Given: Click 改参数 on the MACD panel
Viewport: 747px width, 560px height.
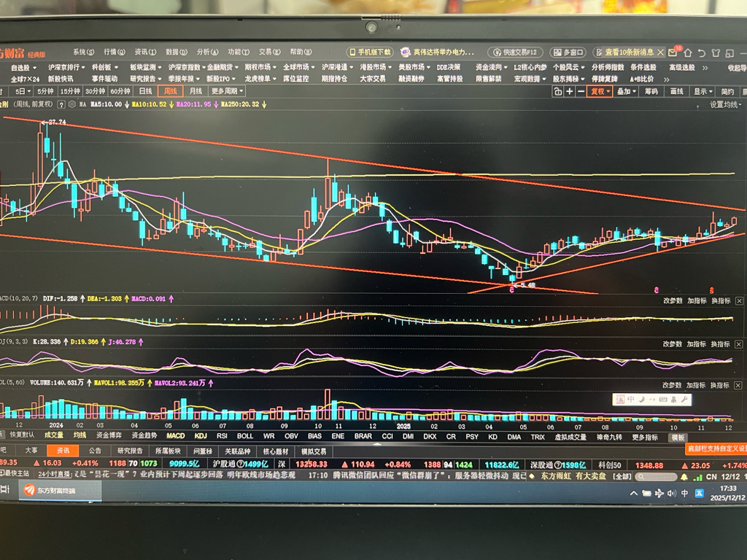Looking at the screenshot, I should click(672, 301).
